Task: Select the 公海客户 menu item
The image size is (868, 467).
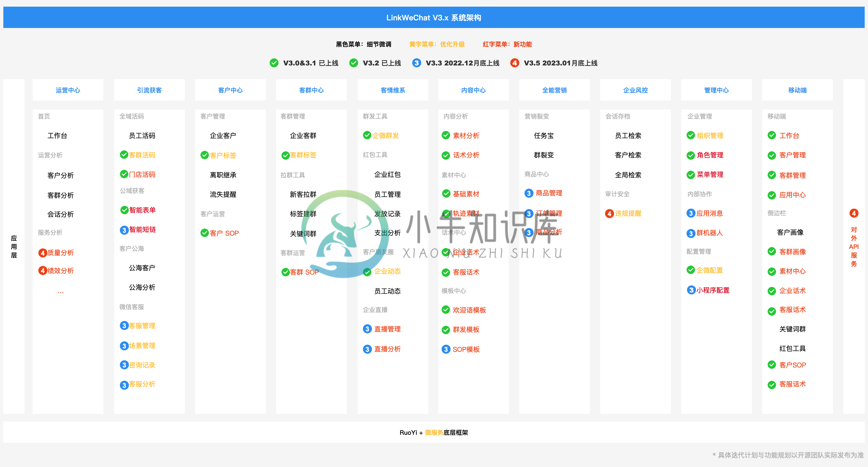Action: [142, 268]
